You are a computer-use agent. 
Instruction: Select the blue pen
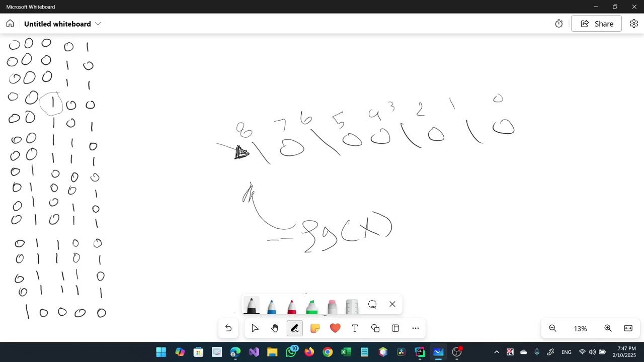click(x=271, y=306)
